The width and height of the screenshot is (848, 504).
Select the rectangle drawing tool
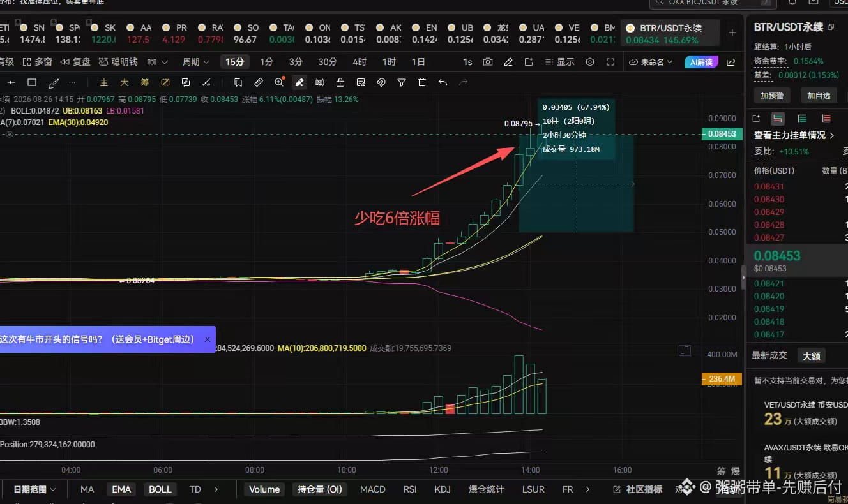pos(32,82)
